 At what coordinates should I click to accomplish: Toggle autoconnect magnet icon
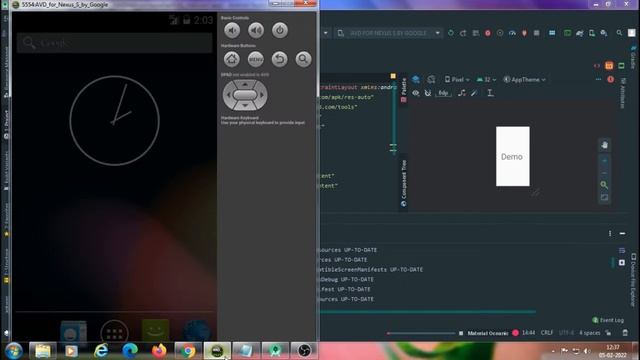coord(427,93)
